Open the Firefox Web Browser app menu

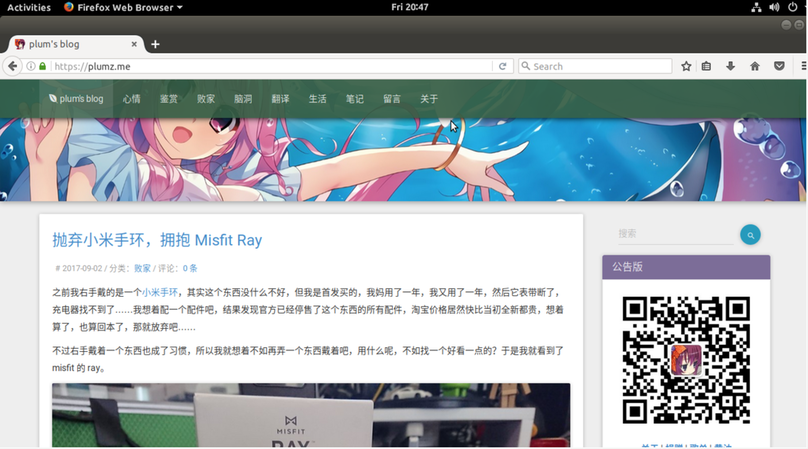(x=123, y=7)
